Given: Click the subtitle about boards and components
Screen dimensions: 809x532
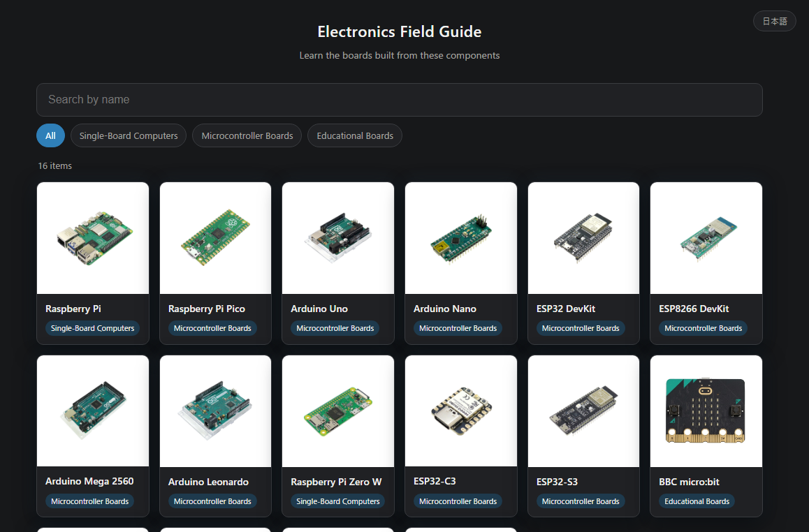Looking at the screenshot, I should tap(400, 55).
